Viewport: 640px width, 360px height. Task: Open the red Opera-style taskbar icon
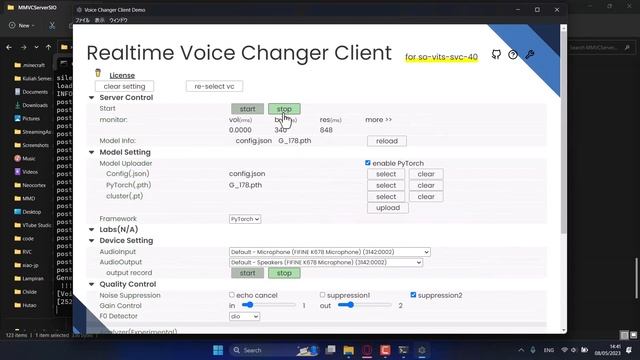point(367,350)
